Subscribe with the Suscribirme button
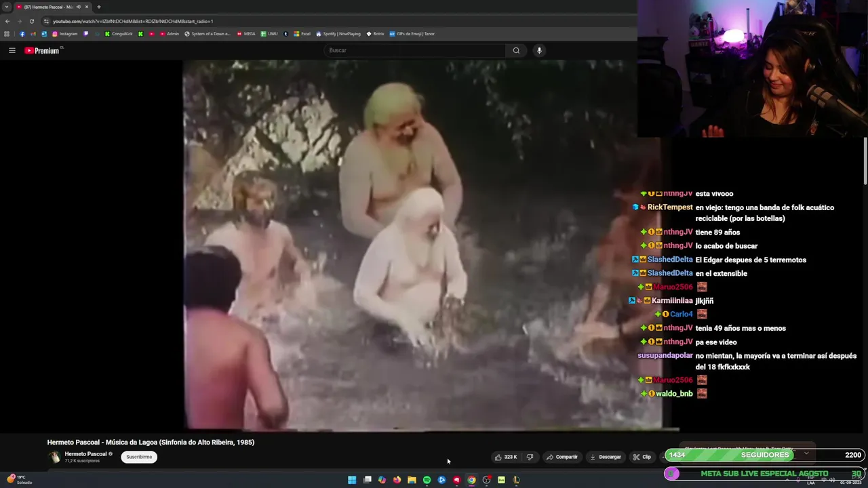This screenshot has width=868, height=488. point(139,457)
